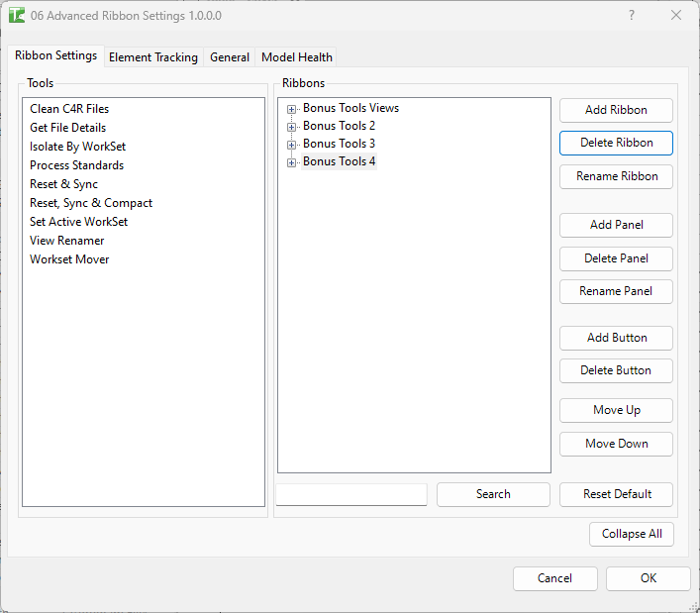The height and width of the screenshot is (613, 700).
Task: Click the Collapse All button
Action: pos(632,534)
